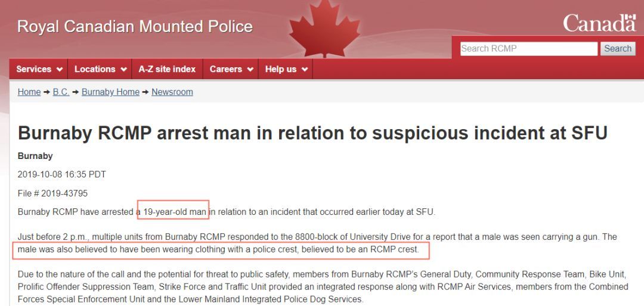This screenshot has width=644, height=306.
Task: Click the chevron arrow beside Locations
Action: 123,70
